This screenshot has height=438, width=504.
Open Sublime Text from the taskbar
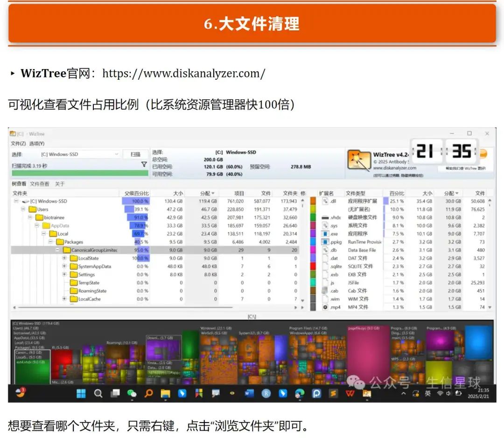[x=333, y=393]
